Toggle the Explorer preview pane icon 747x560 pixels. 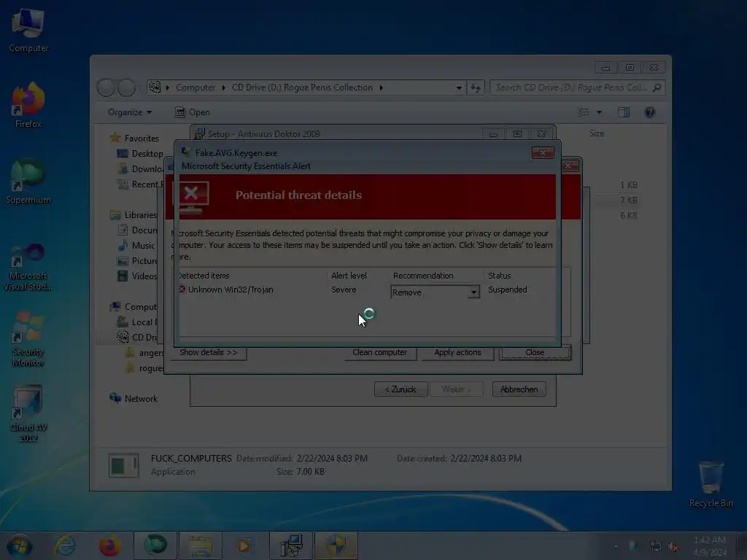[x=624, y=112]
